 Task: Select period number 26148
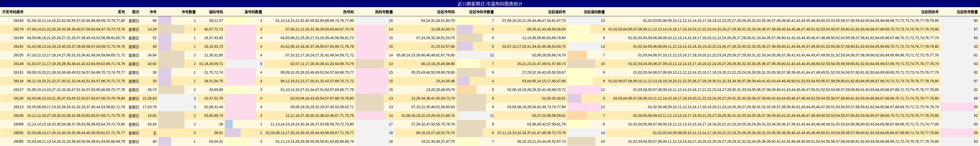pyautogui.click(x=18, y=64)
